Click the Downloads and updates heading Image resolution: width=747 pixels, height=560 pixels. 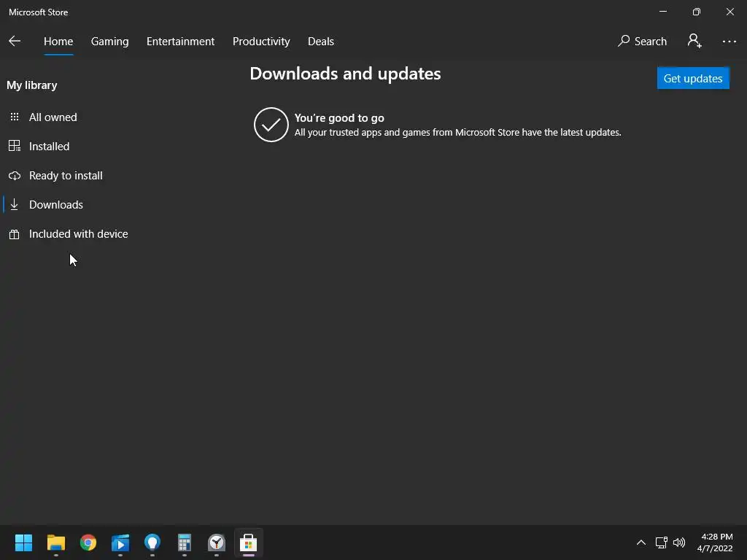pyautogui.click(x=345, y=74)
